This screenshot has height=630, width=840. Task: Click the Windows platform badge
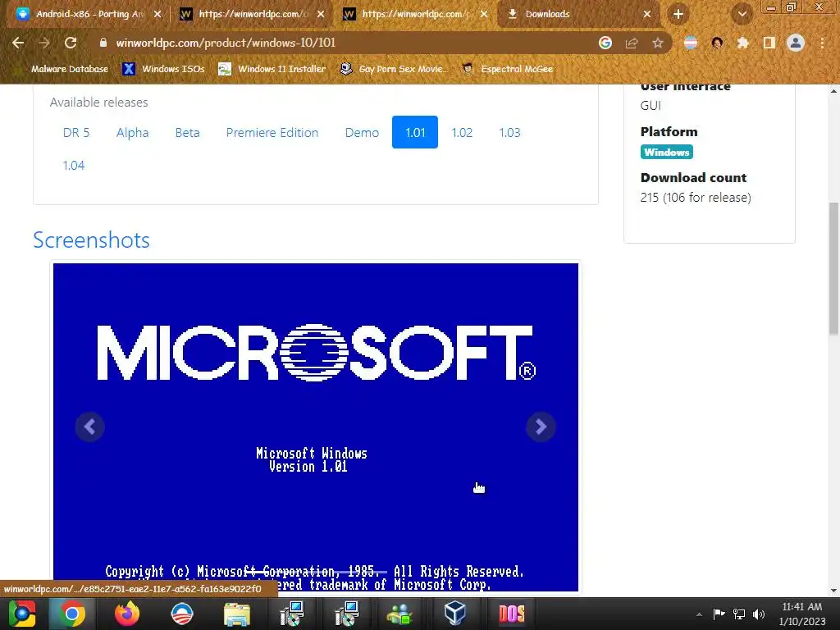point(666,152)
